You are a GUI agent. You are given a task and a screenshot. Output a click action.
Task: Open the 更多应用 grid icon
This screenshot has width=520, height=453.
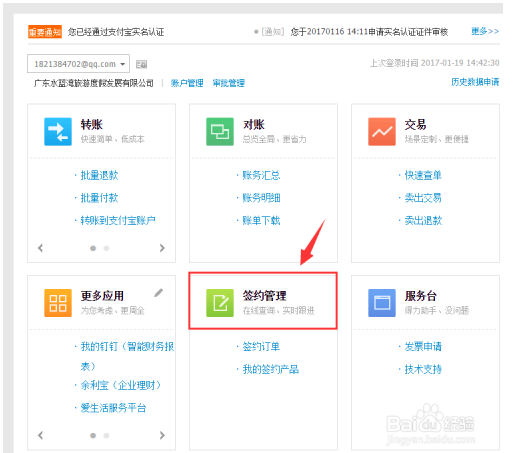click(x=58, y=303)
